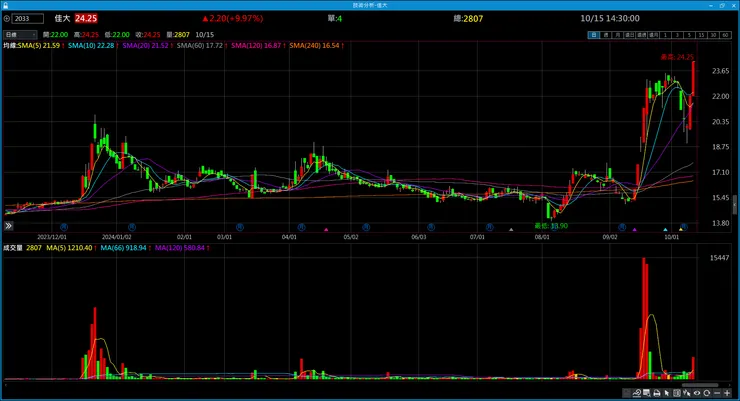Click the circular plus icon beside stock code

(x=7, y=19)
